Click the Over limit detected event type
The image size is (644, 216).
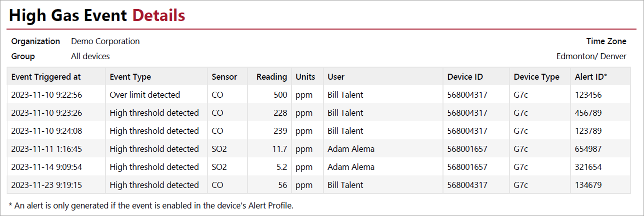pos(144,95)
